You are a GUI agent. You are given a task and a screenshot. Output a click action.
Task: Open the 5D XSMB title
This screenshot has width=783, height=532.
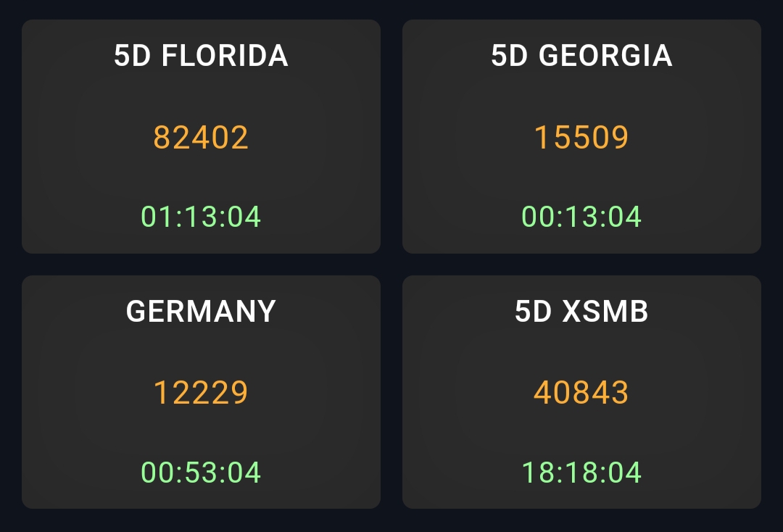pyautogui.click(x=581, y=311)
